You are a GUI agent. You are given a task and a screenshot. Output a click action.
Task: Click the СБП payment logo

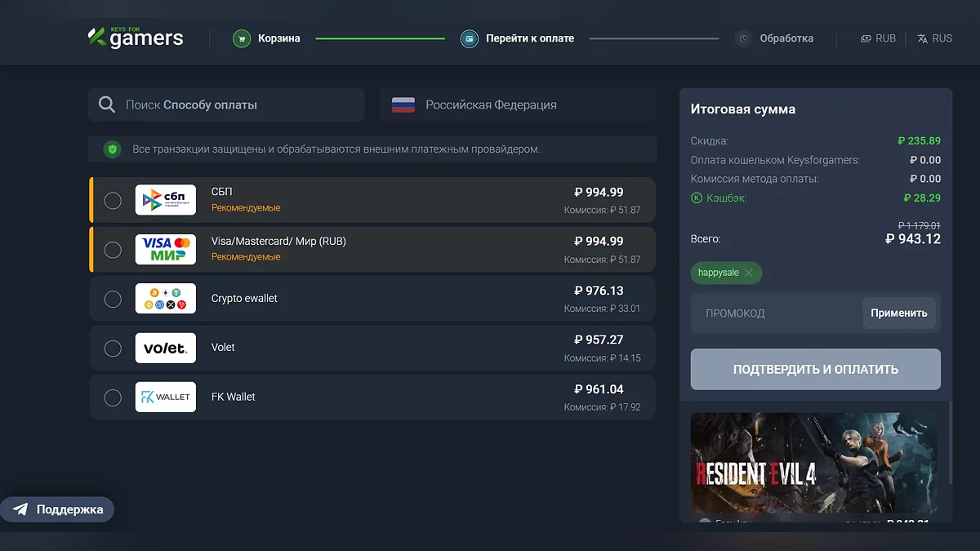(166, 200)
